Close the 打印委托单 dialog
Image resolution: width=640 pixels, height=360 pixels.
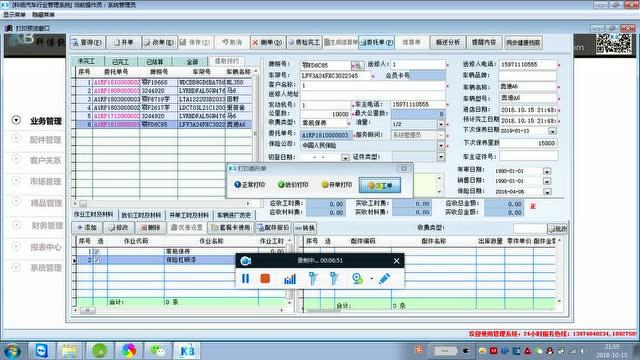coord(404,169)
